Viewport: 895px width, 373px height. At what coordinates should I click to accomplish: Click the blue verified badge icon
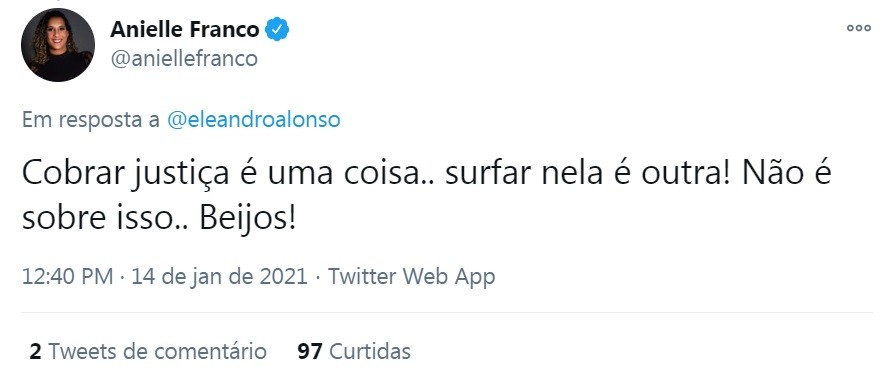click(278, 29)
